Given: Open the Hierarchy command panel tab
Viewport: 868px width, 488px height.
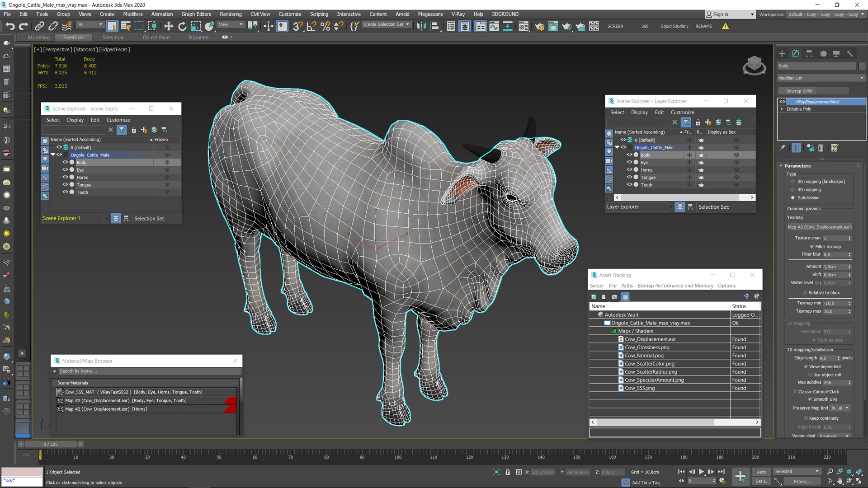Looking at the screenshot, I should point(809,53).
